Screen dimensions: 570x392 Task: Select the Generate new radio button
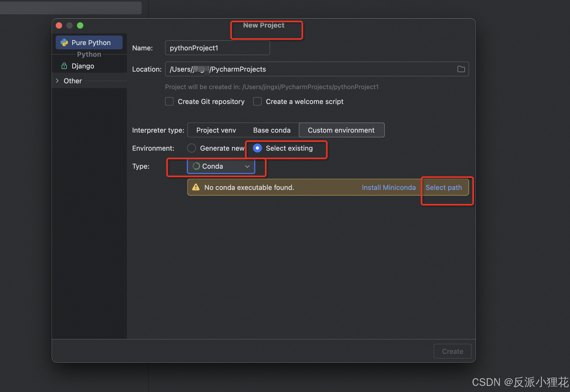click(192, 148)
